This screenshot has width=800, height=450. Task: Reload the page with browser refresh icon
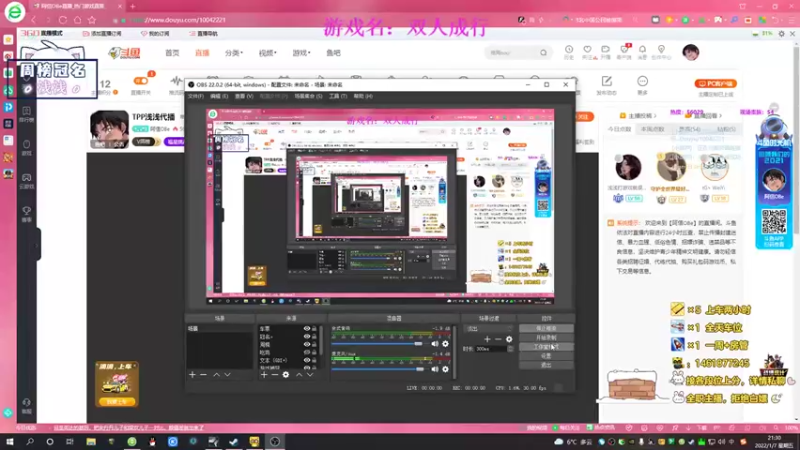(63, 20)
